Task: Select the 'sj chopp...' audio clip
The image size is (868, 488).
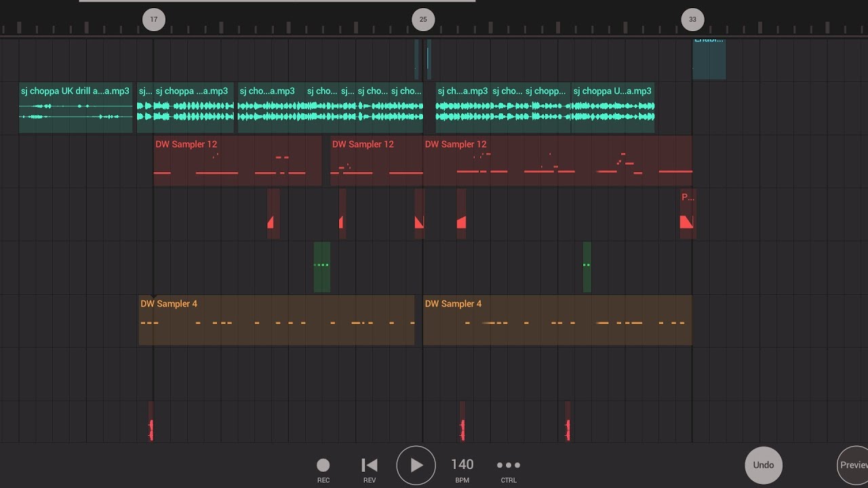Action: pyautogui.click(x=547, y=108)
